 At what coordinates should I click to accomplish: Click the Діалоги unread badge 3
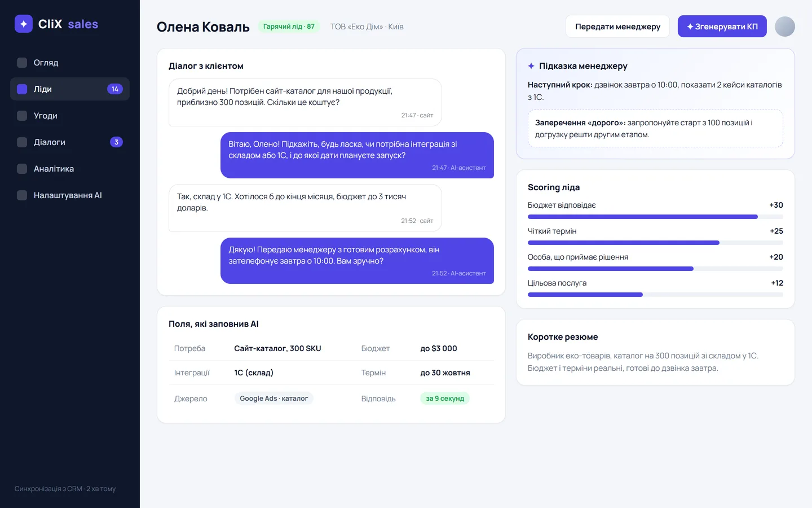[116, 142]
